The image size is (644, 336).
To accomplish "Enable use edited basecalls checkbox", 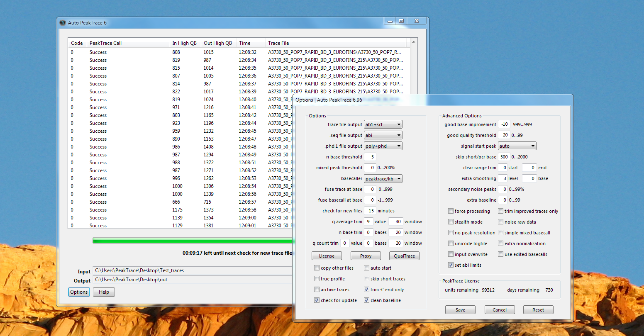I will tap(501, 254).
